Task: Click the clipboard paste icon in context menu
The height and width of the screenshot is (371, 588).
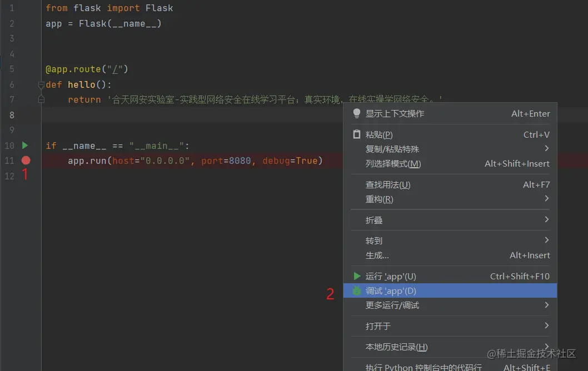Action: coord(357,134)
